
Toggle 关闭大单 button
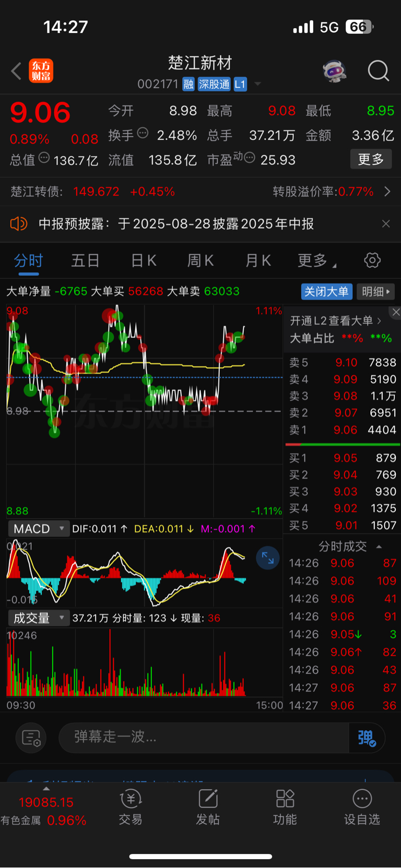[326, 291]
